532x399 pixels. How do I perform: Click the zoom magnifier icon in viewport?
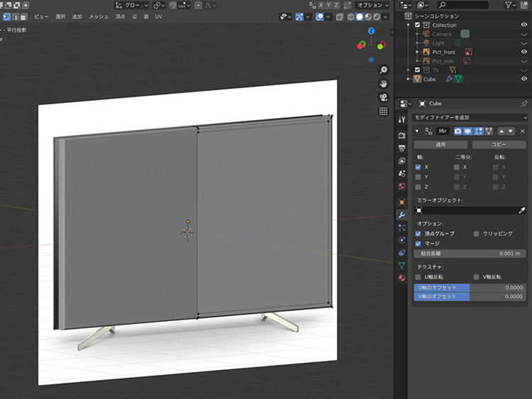(384, 70)
